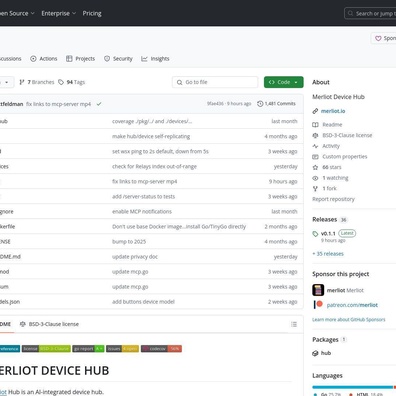View the 94 Tags list
This screenshot has width=396, height=396.
coord(72,82)
